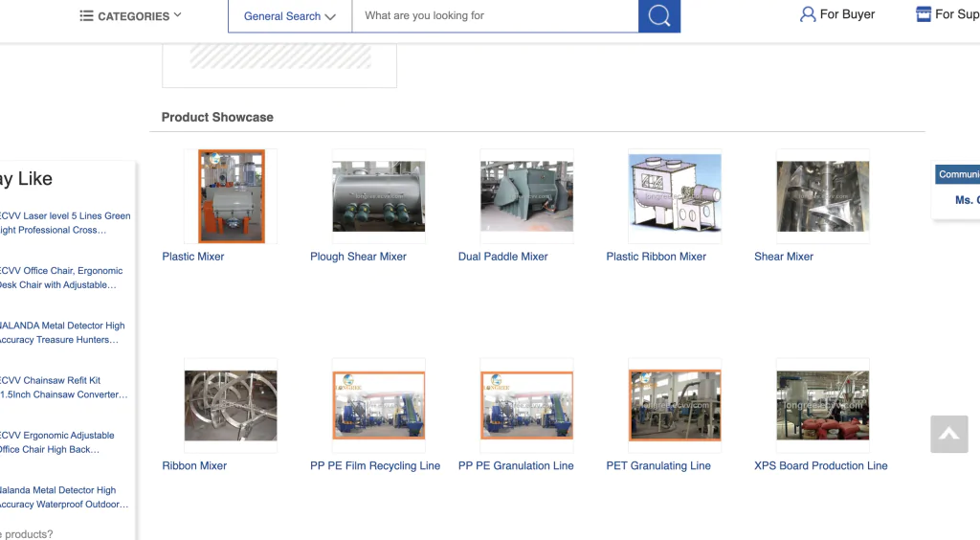The width and height of the screenshot is (980, 540).
Task: Open the PET Granulating Line thumbnail
Action: click(x=675, y=405)
